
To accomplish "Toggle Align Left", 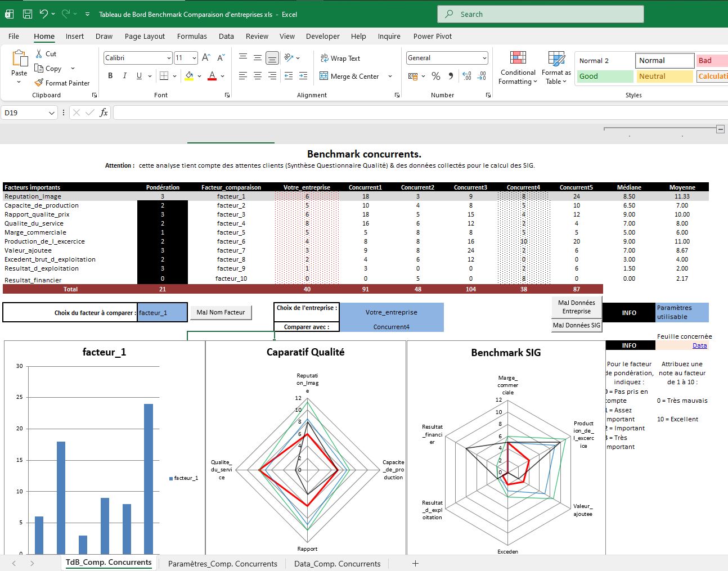I will pos(243,76).
